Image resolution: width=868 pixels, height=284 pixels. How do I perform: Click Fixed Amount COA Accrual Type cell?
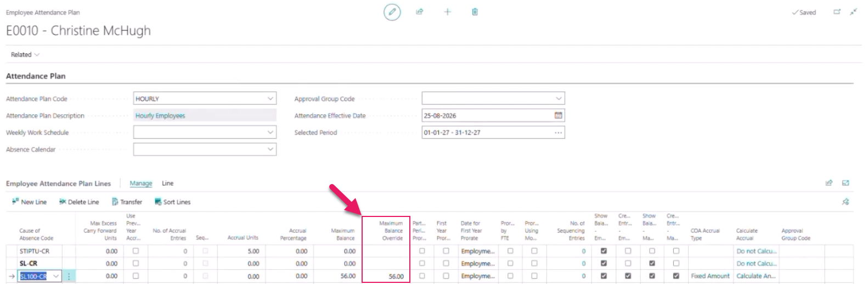(x=710, y=276)
